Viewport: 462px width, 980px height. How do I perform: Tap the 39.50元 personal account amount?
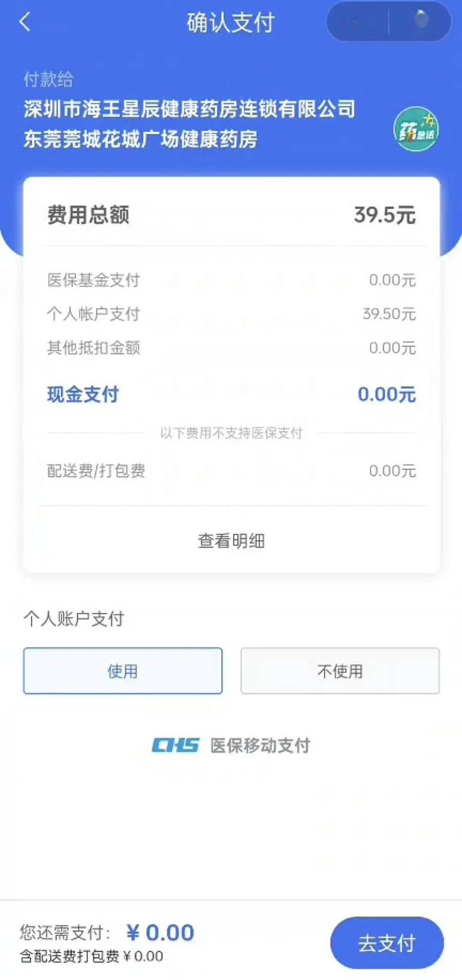[389, 314]
